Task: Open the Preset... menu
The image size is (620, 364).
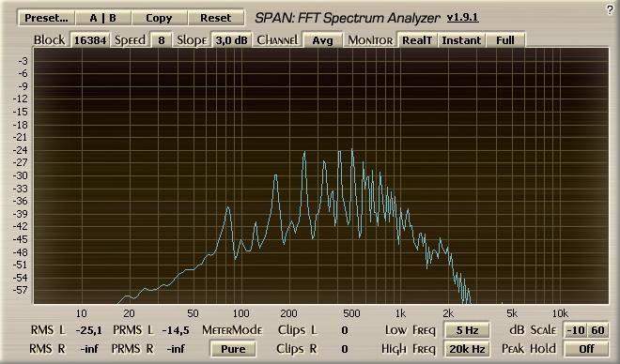Action: click(x=46, y=18)
